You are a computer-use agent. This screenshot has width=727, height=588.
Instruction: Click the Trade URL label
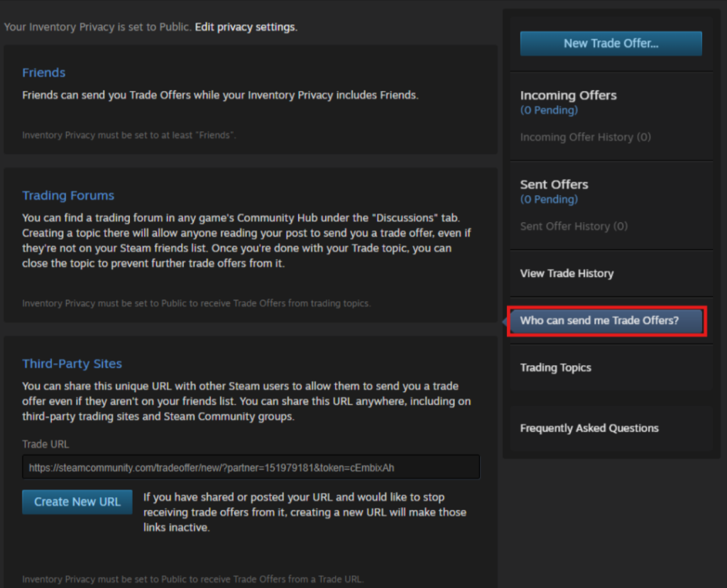pos(45,444)
